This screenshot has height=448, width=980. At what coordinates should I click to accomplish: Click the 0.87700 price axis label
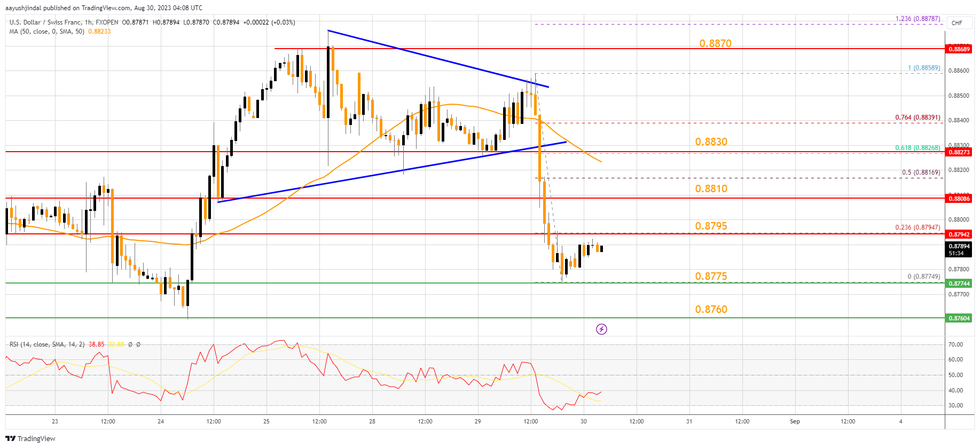click(959, 294)
